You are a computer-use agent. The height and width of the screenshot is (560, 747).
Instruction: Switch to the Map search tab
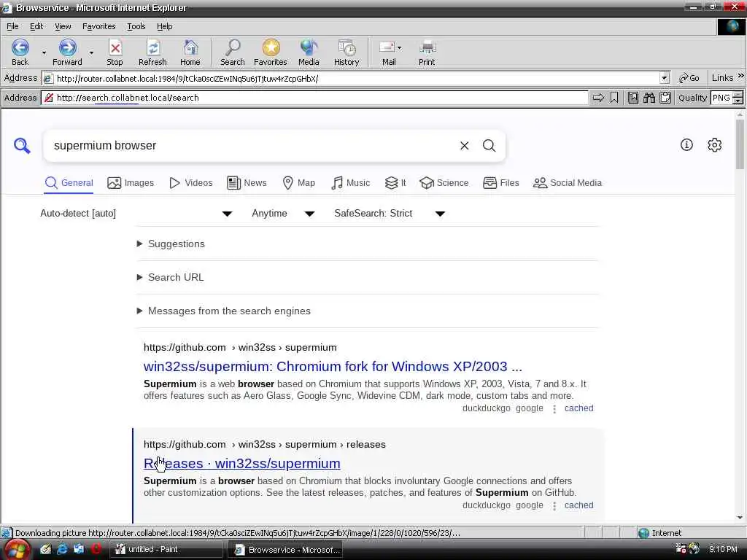click(x=298, y=183)
